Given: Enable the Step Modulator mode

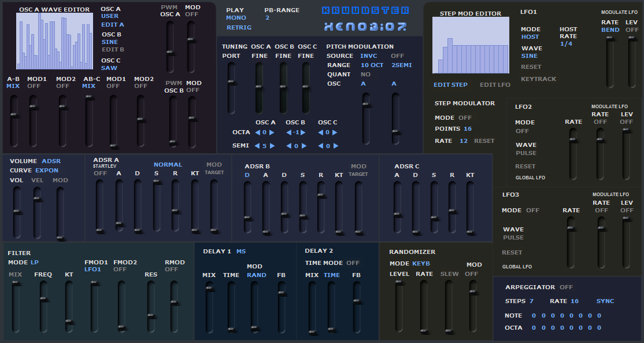Looking at the screenshot, I should (x=465, y=118).
